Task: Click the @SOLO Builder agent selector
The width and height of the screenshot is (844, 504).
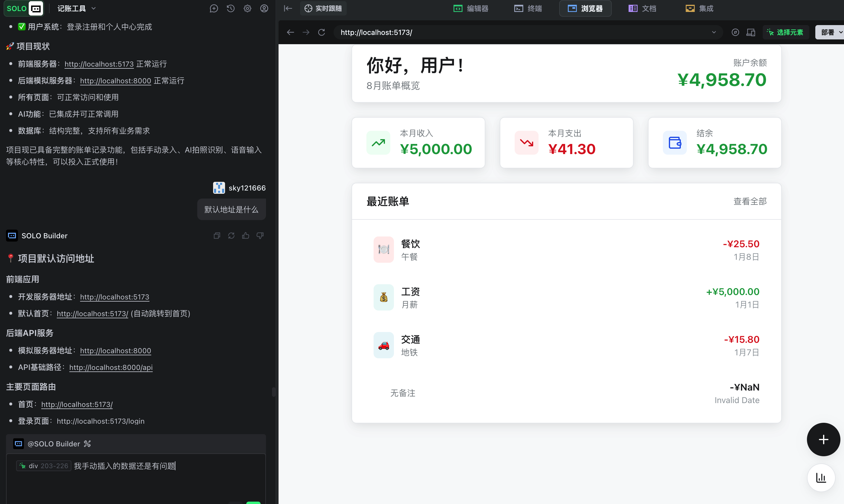Action: click(52, 444)
